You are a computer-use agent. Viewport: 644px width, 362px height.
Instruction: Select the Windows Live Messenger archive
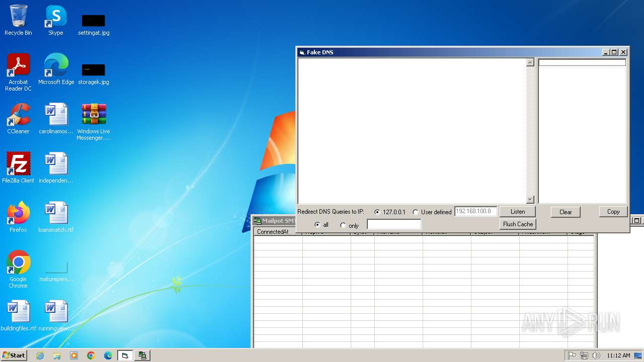tap(94, 122)
